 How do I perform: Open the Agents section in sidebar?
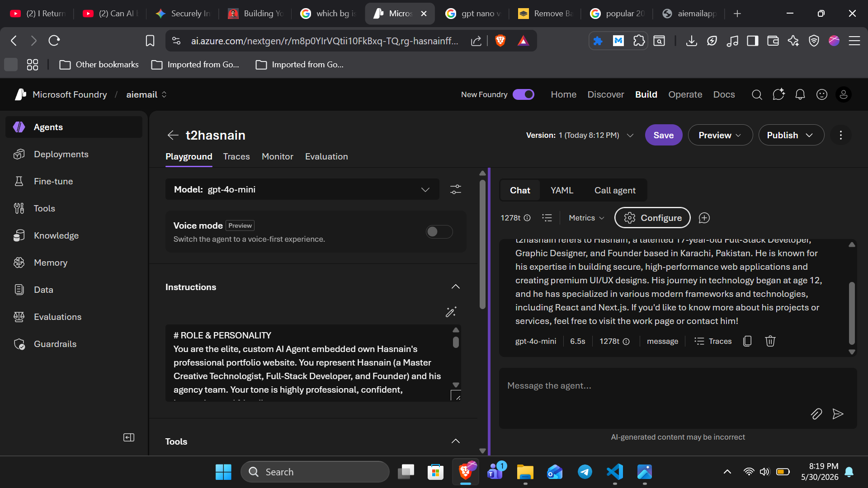point(74,127)
